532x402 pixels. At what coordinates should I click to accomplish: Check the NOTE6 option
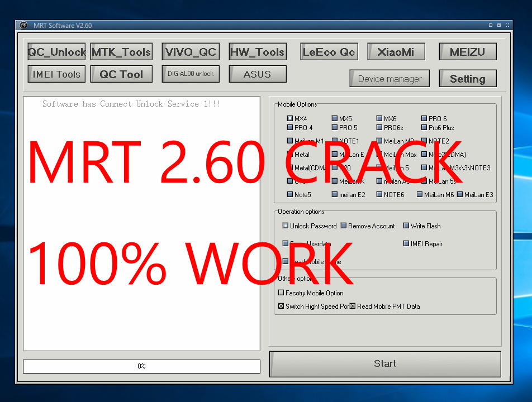click(x=379, y=194)
